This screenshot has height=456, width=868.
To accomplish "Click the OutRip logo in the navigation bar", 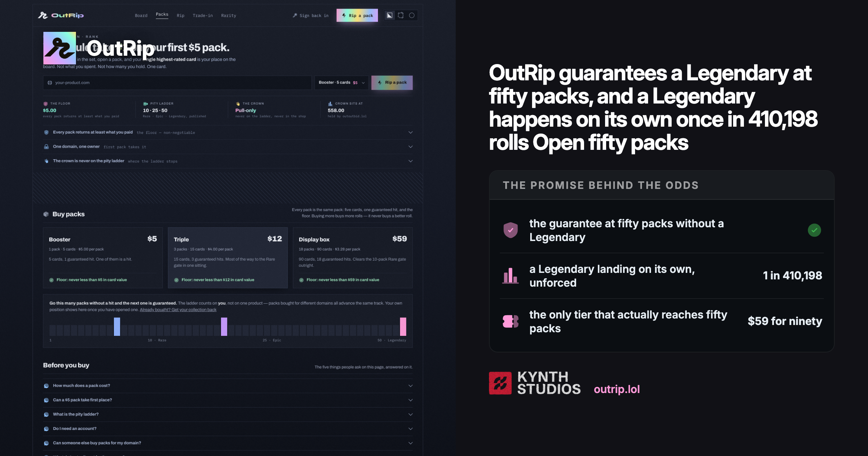I will pyautogui.click(x=61, y=15).
